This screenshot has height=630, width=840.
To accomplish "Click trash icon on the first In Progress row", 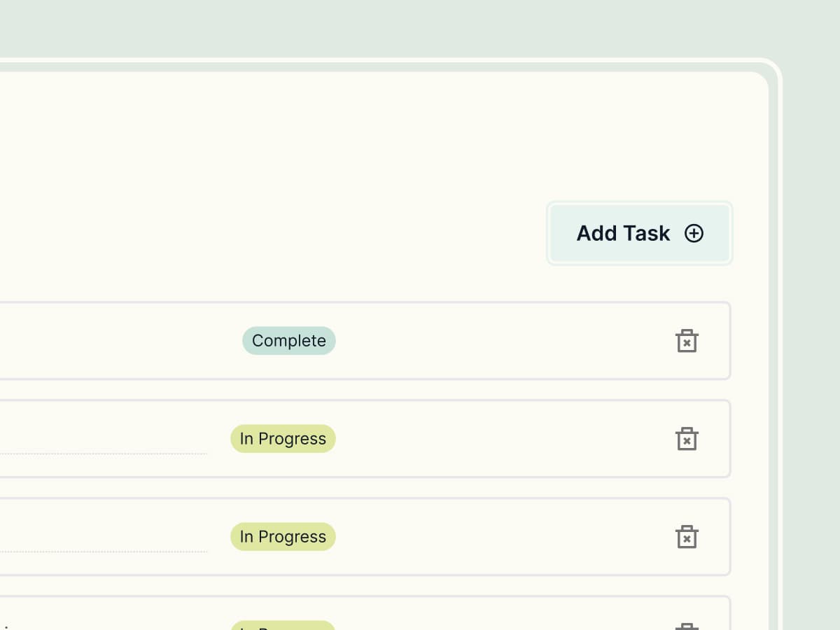I will click(x=687, y=439).
